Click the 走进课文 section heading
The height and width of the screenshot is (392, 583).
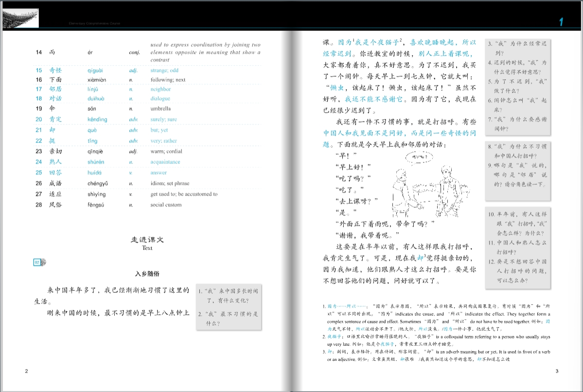pos(147,240)
